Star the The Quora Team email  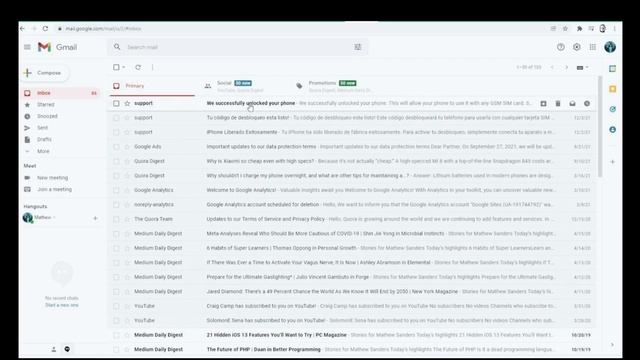tap(127, 219)
